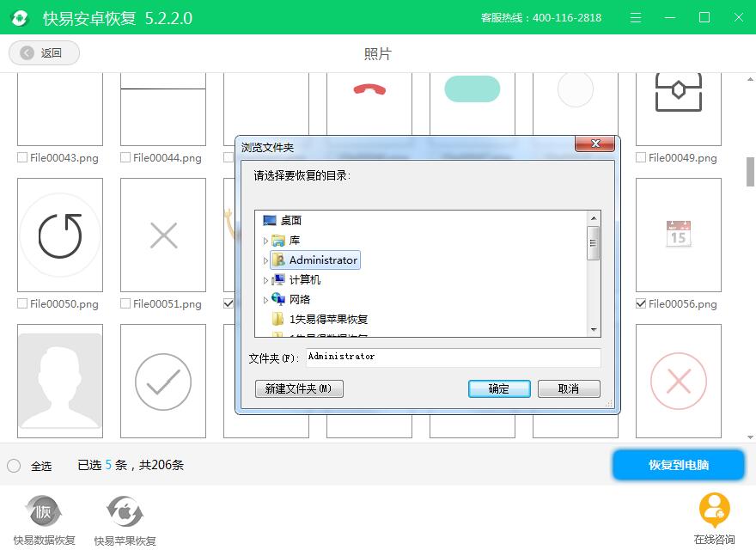Toggle checkbox for File00050.png

22,303
